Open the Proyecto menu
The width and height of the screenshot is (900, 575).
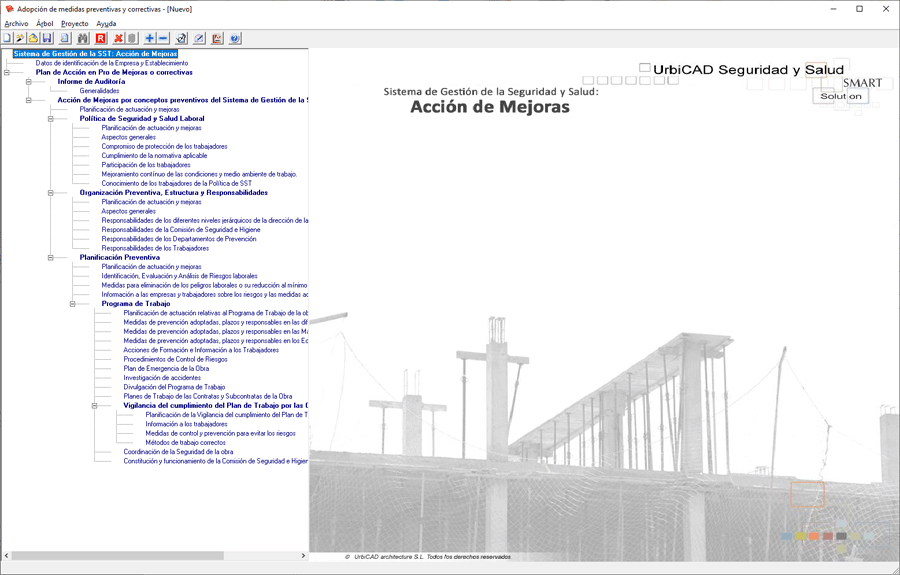coord(75,24)
